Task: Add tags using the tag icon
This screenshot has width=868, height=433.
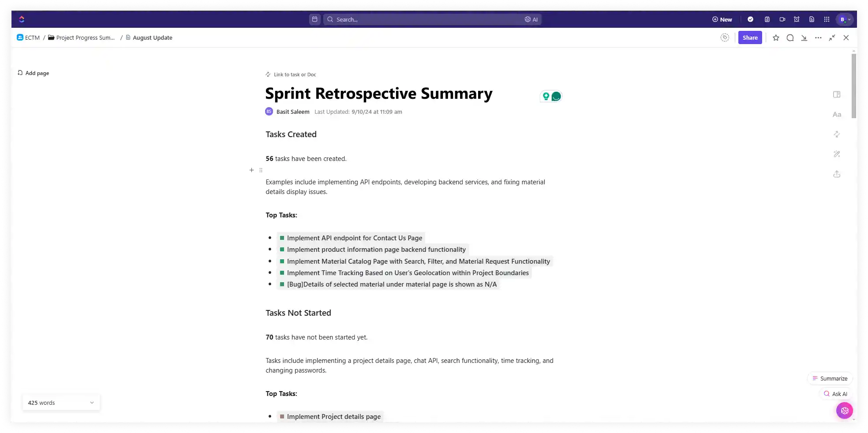Action: (725, 37)
